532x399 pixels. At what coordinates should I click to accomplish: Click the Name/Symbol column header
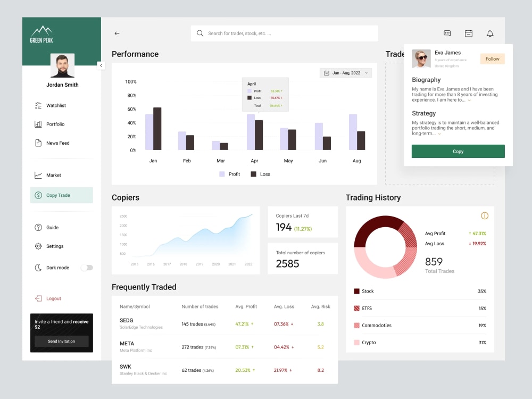(135, 306)
